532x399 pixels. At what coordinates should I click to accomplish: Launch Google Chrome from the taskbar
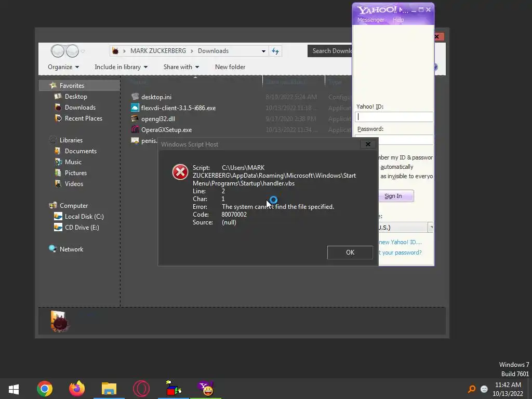(x=45, y=389)
